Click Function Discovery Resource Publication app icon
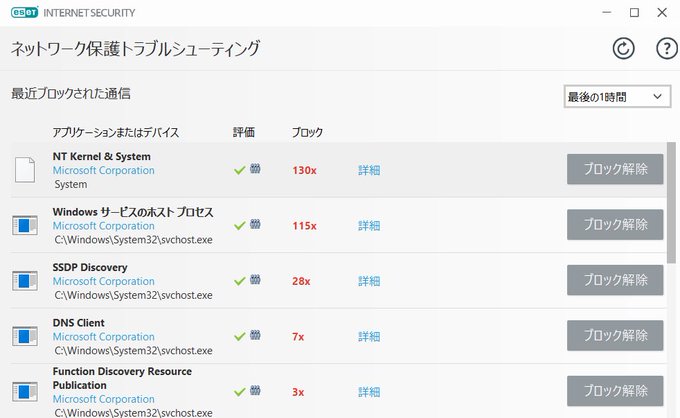 tap(25, 392)
